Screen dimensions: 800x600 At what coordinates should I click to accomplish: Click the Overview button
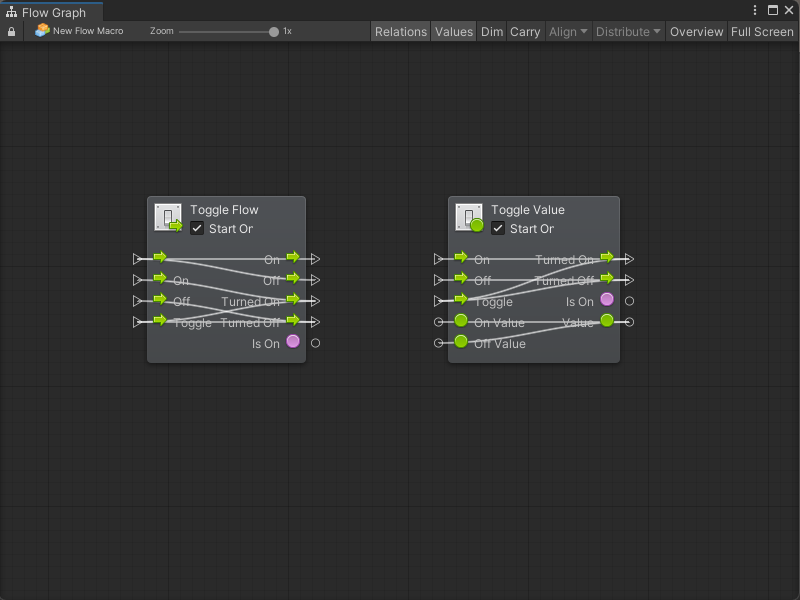tap(696, 32)
